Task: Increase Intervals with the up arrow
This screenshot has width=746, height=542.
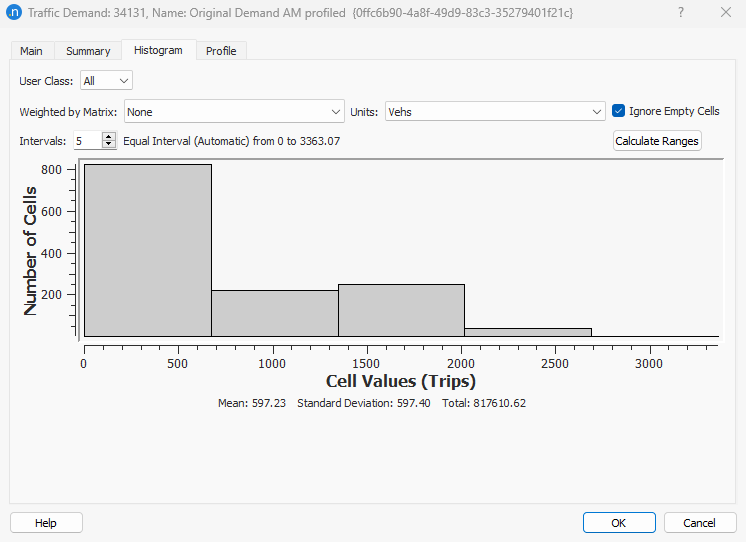Action: tap(109, 137)
